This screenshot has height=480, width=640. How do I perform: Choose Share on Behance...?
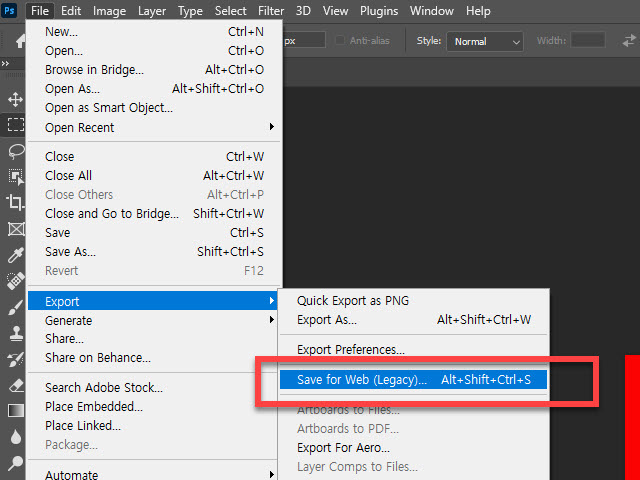tap(154, 358)
